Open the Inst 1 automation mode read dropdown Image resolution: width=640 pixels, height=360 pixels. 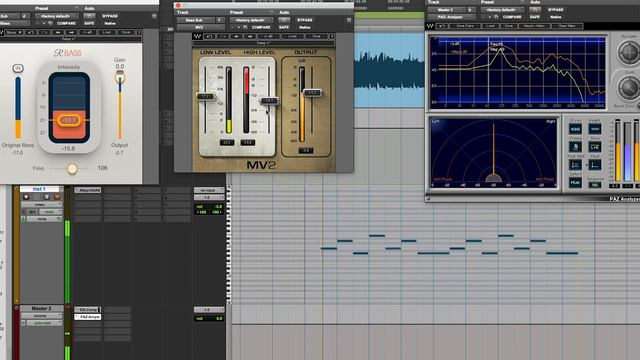click(50, 212)
